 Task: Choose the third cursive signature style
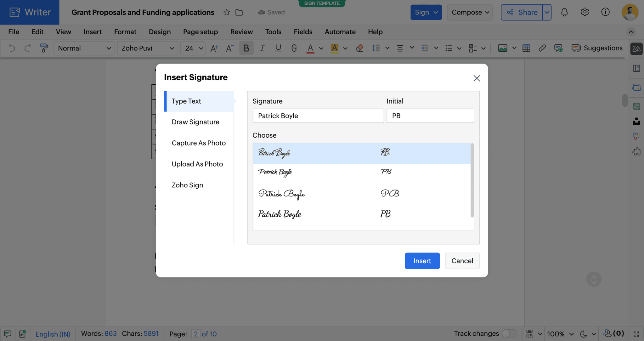point(362,193)
